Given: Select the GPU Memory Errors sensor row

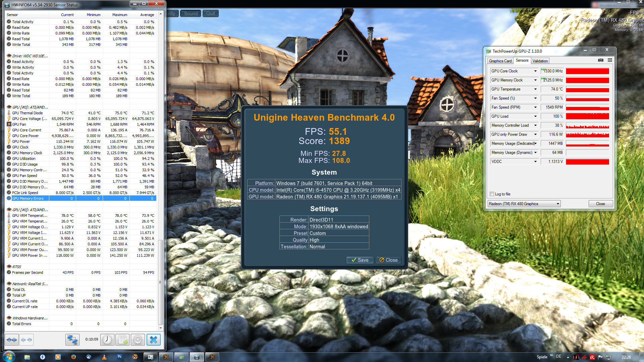Looking at the screenshot, I should (x=28, y=198).
